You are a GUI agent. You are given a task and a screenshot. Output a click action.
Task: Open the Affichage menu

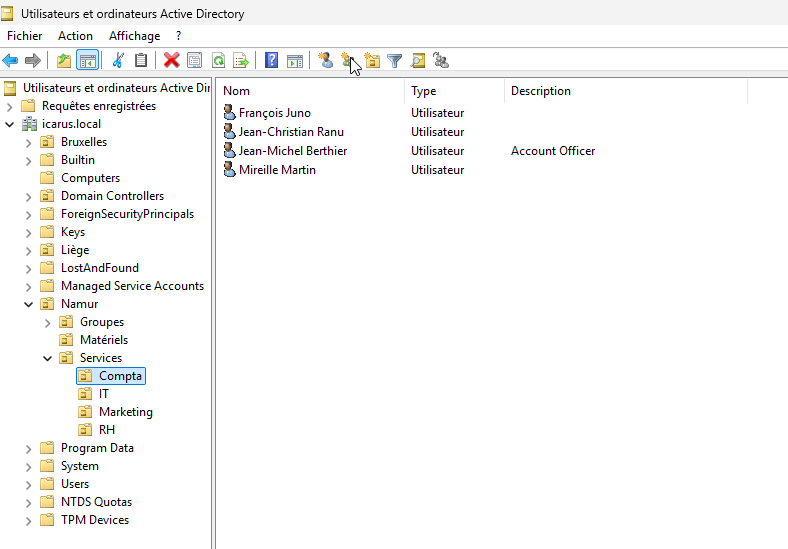(x=135, y=36)
